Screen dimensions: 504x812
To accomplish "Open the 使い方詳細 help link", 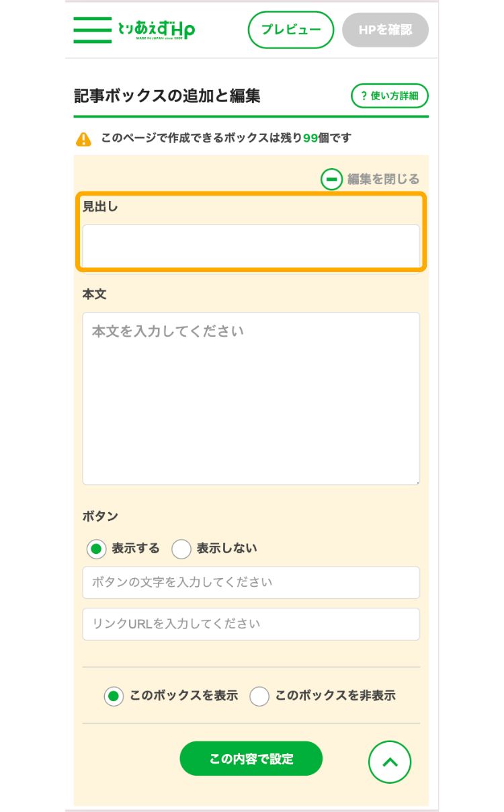I will 390,96.
